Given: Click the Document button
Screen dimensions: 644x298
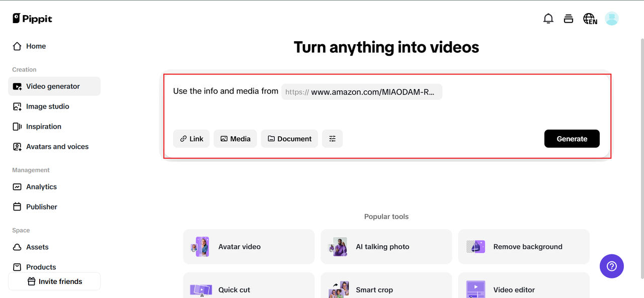Looking at the screenshot, I should [289, 139].
